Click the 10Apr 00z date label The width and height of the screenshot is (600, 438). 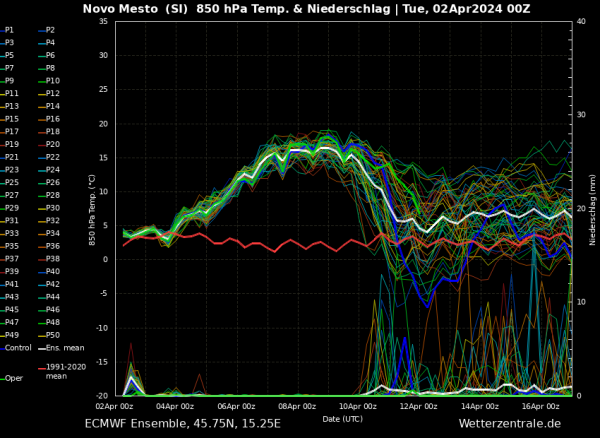[360, 406]
